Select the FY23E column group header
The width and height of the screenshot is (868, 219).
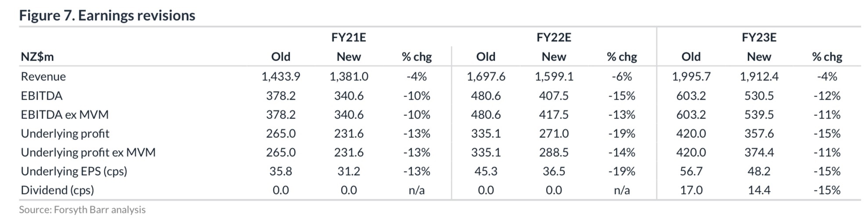(759, 37)
